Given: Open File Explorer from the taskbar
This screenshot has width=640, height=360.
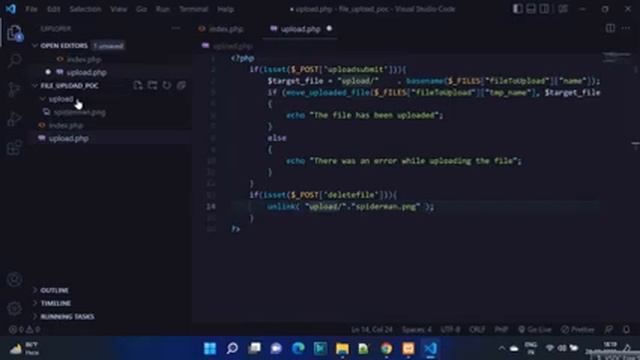Looking at the screenshot, I should pos(342,348).
